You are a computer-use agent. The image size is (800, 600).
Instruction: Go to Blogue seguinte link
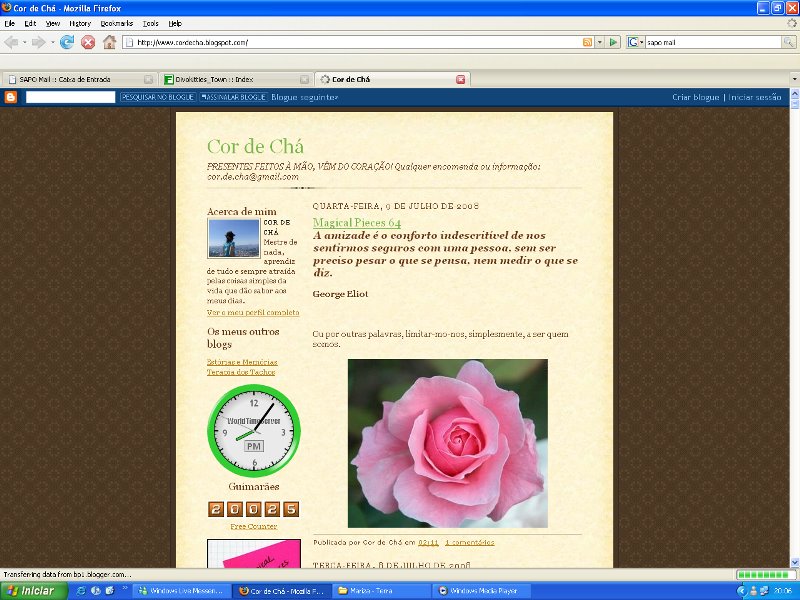tap(304, 97)
